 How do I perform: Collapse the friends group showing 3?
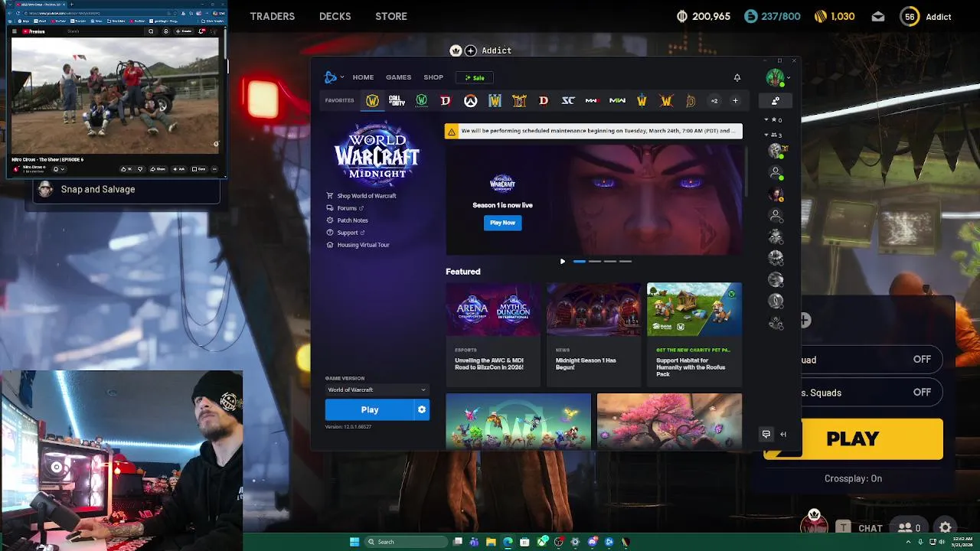[x=773, y=135]
